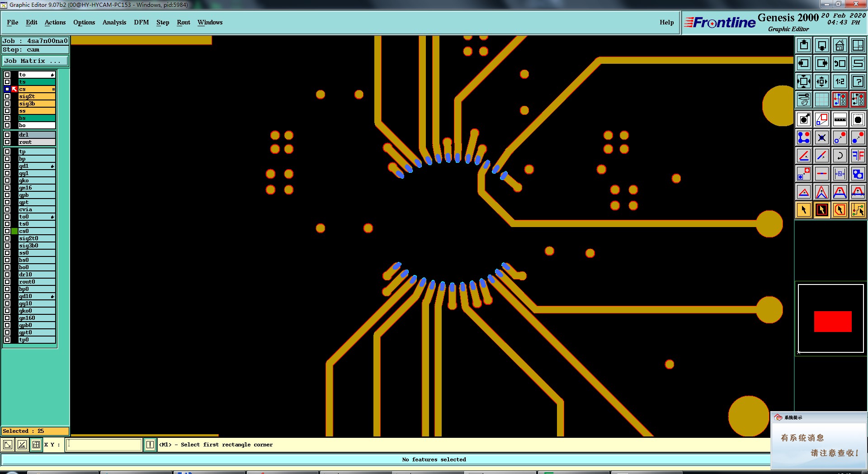Click the pan up view icon
Image resolution: width=868 pixels, height=474 pixels.
click(x=804, y=45)
